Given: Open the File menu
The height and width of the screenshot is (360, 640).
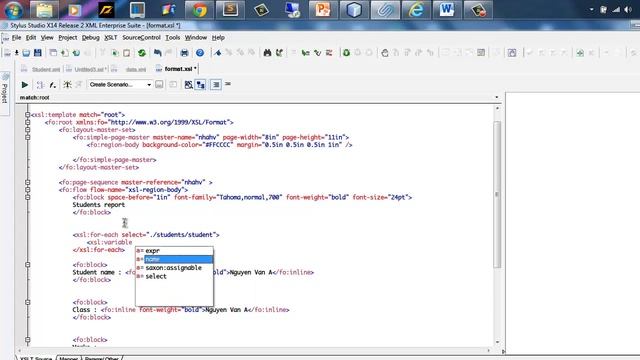Looking at the screenshot, I should pos(16,38).
